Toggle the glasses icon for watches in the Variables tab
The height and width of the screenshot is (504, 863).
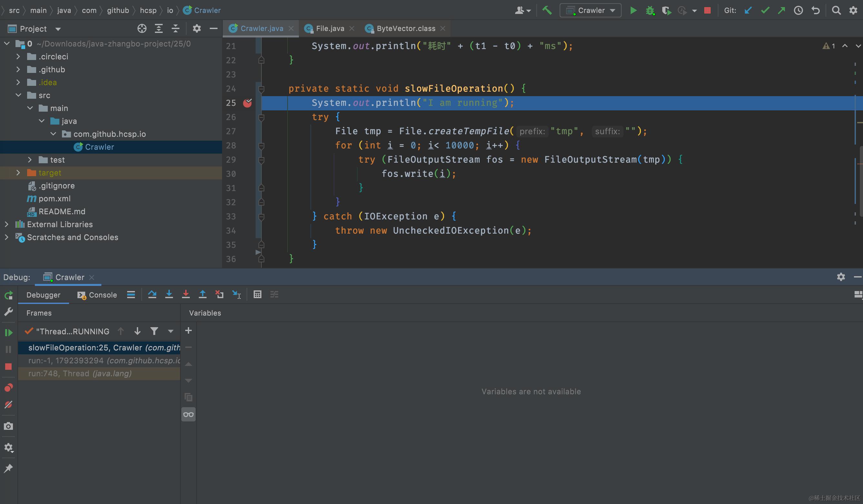point(188,415)
